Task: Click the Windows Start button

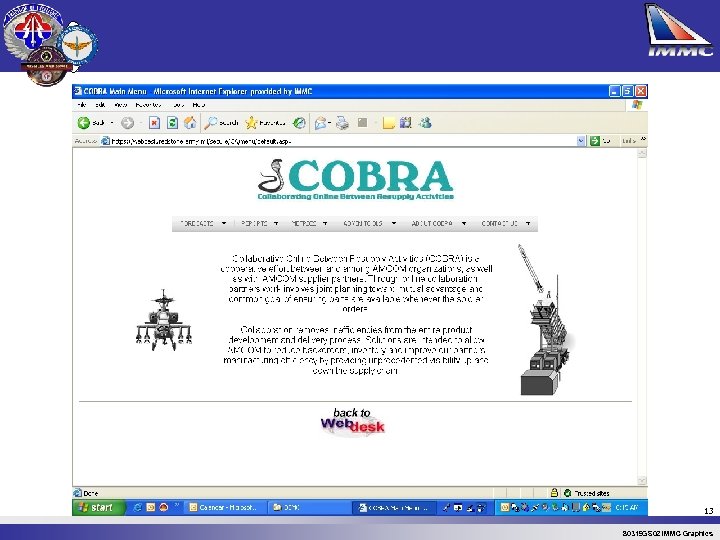Action: [98, 507]
